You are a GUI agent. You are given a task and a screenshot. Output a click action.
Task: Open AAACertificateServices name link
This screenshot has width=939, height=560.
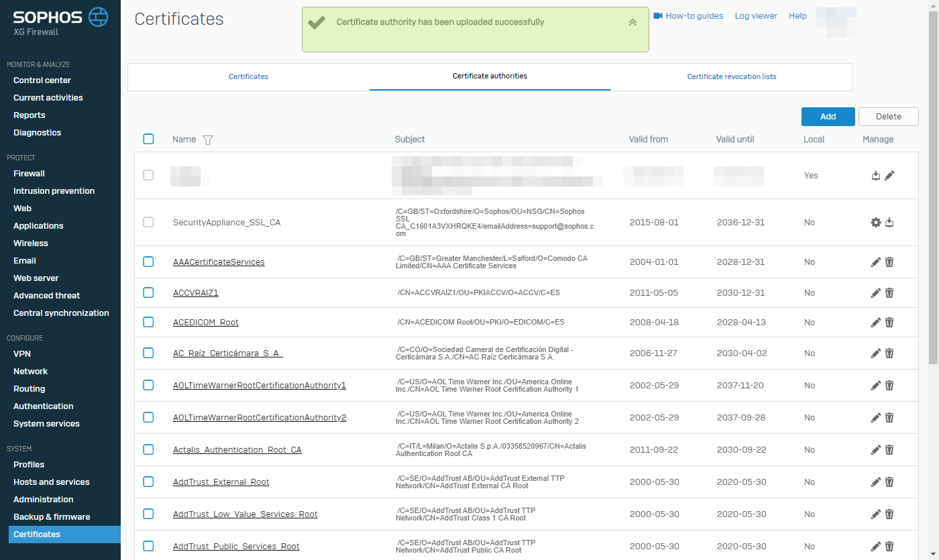point(219,262)
